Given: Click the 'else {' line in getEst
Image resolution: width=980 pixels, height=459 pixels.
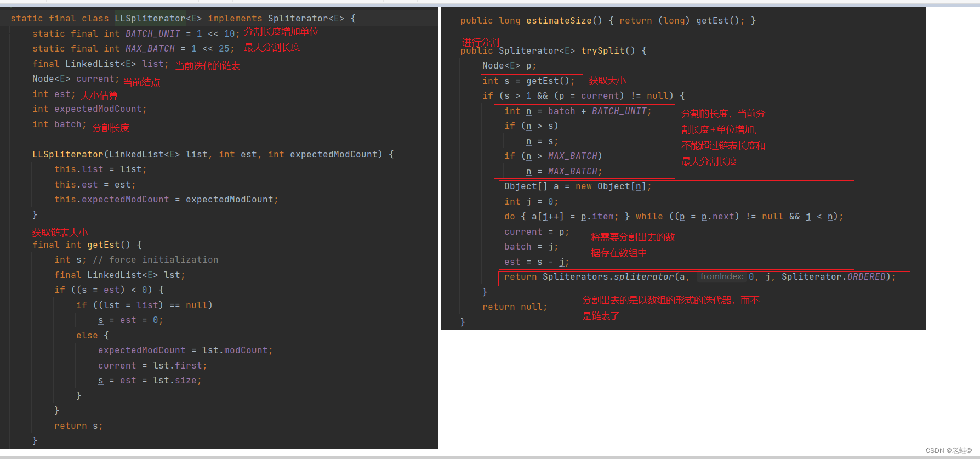Looking at the screenshot, I should [x=93, y=336].
